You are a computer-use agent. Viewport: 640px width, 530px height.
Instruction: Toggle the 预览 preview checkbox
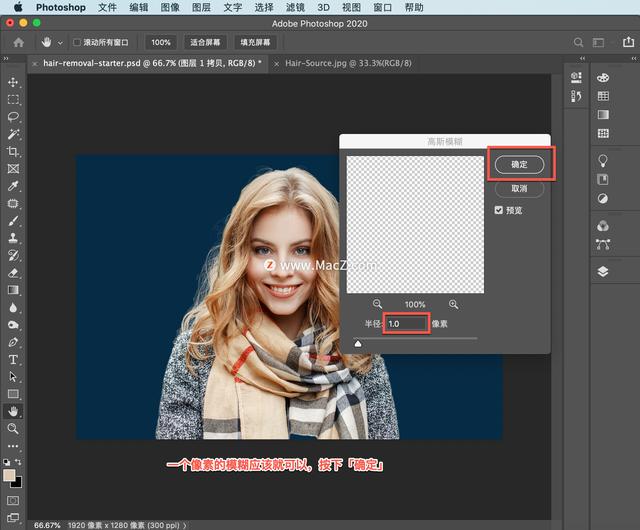click(499, 210)
